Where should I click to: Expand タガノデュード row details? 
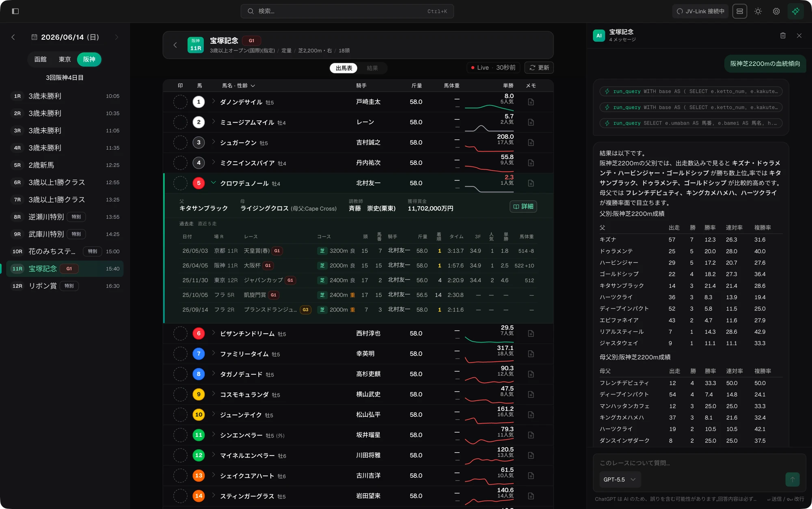(213, 373)
